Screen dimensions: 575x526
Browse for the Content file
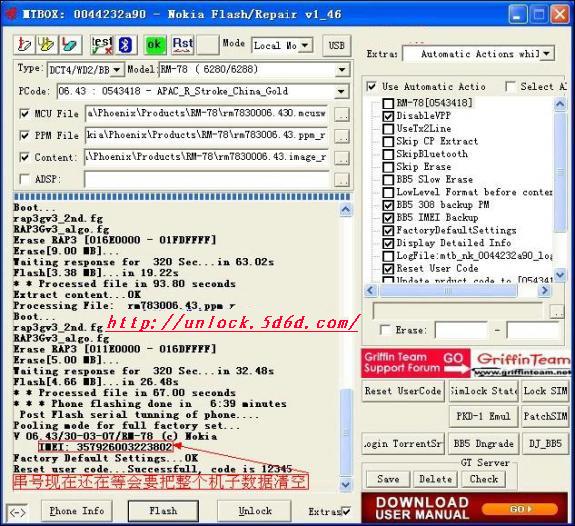(342, 158)
